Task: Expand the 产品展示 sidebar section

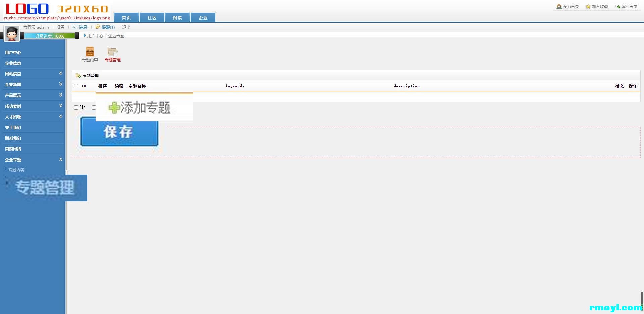Action: coord(61,95)
